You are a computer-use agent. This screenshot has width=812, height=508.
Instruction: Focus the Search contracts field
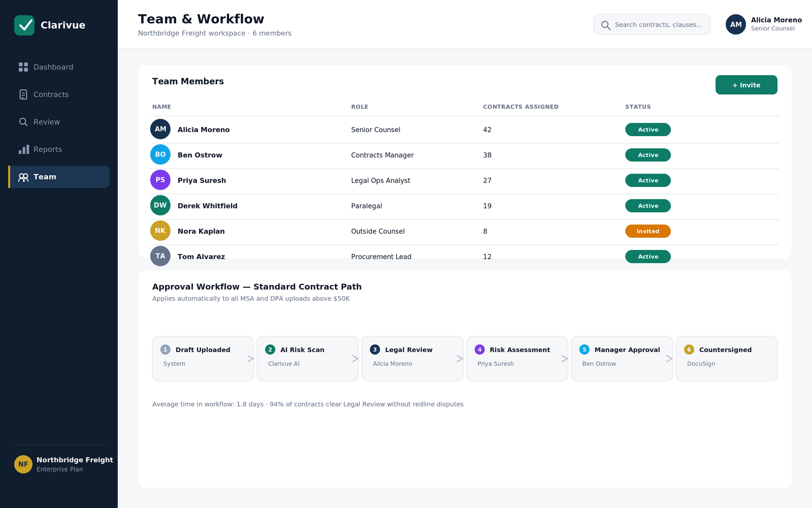(x=652, y=24)
